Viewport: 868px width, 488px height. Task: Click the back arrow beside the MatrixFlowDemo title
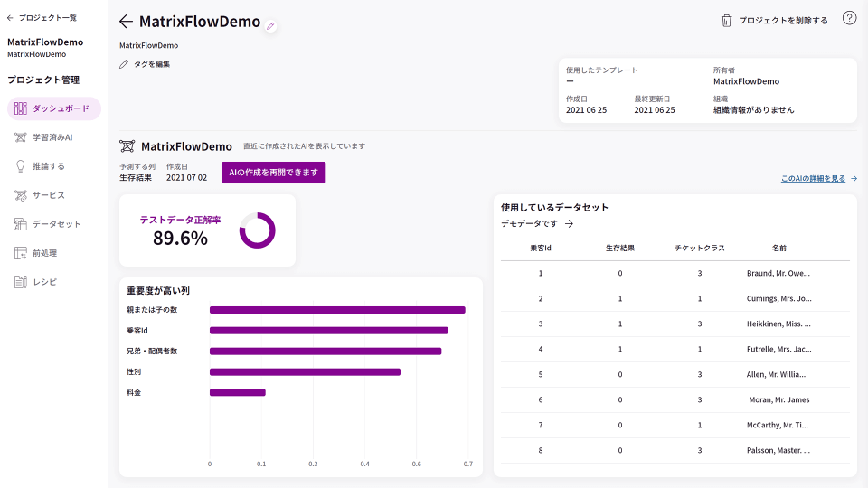click(126, 22)
